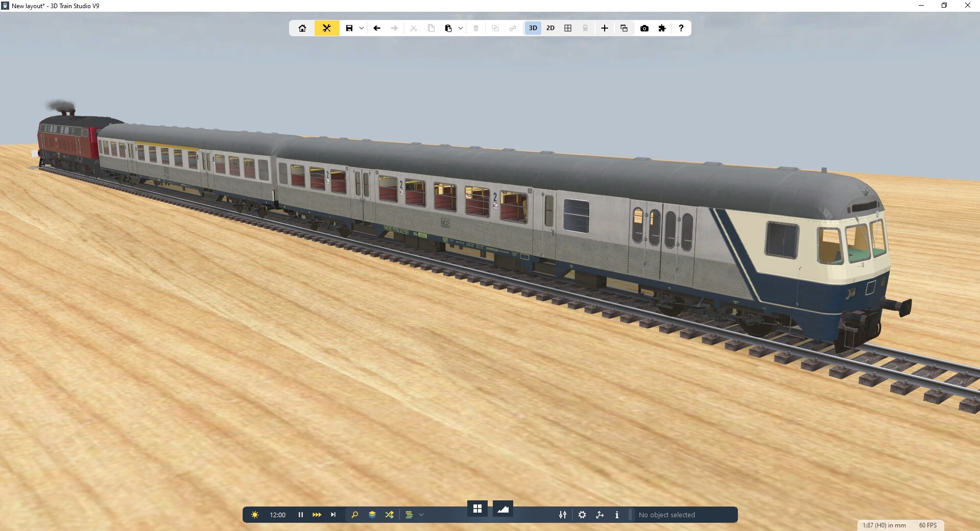This screenshot has height=531, width=980.
Task: Fast-forward the simulation speed
Action: tap(317, 515)
